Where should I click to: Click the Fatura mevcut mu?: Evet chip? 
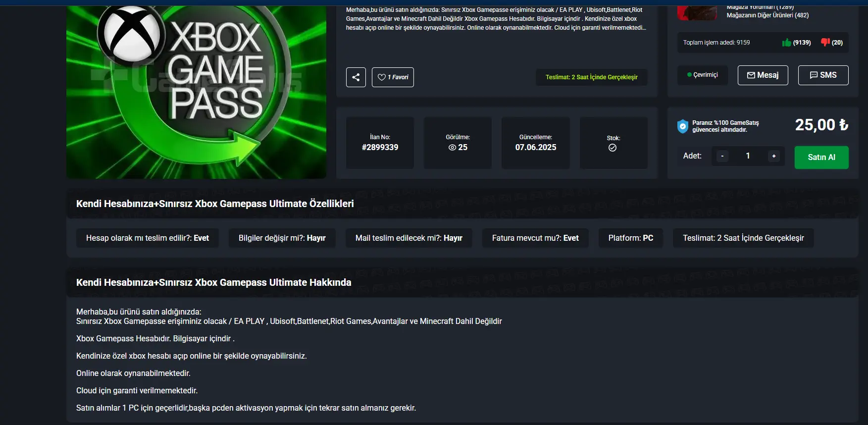(535, 238)
